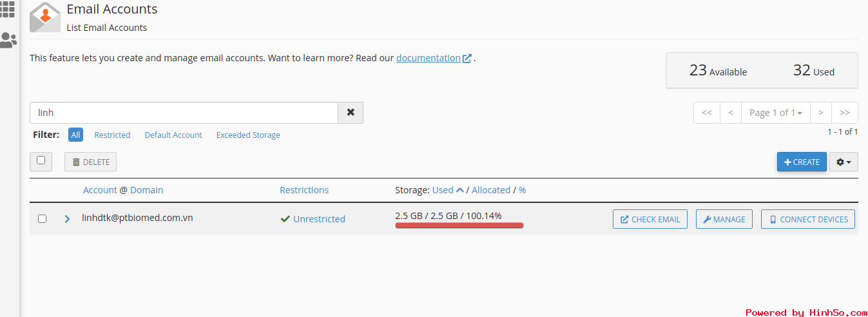868x317 pixels.
Task: Open the apps grid icon in sidebar
Action: click(7, 9)
